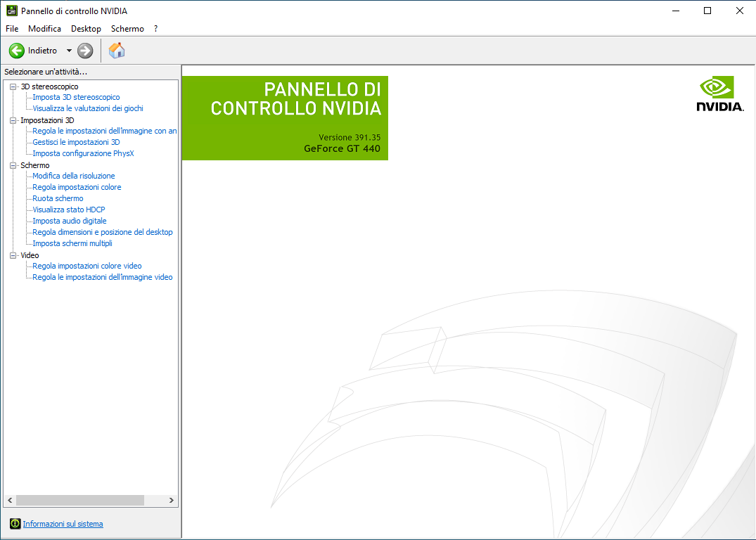This screenshot has width=756, height=540.
Task: Open Regola le impostazioni dell'immagine video
Action: click(x=102, y=277)
